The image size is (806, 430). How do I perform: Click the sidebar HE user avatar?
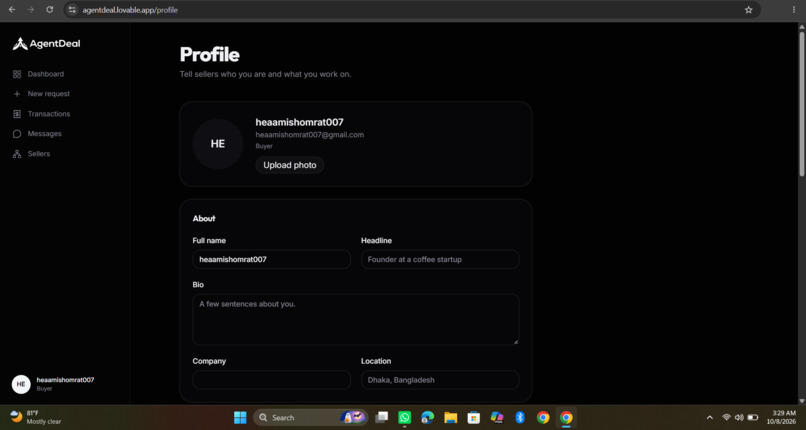pyautogui.click(x=21, y=384)
